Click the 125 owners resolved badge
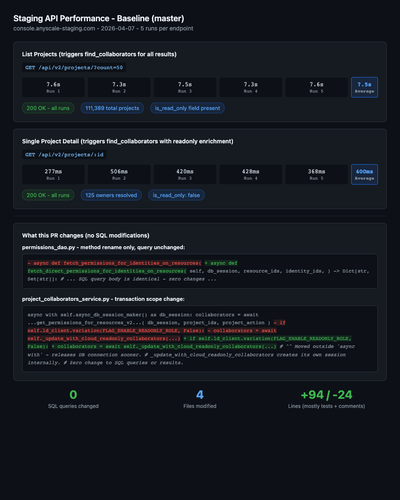 [111, 195]
